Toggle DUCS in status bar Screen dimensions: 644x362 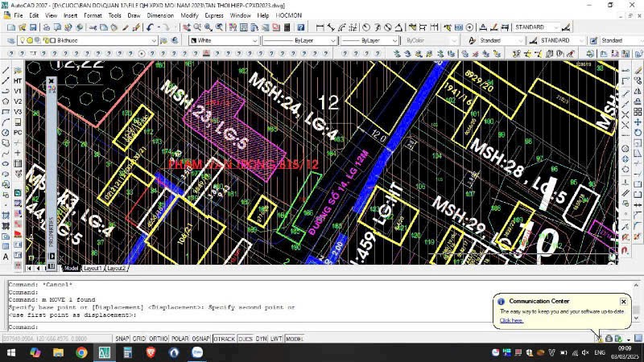point(246,339)
